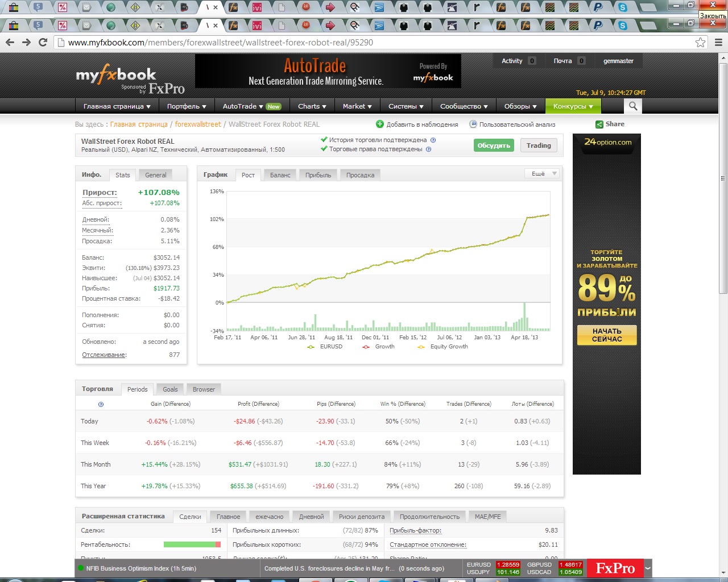Open the Chrome menu icon
This screenshot has width=728, height=582.
pos(718,43)
